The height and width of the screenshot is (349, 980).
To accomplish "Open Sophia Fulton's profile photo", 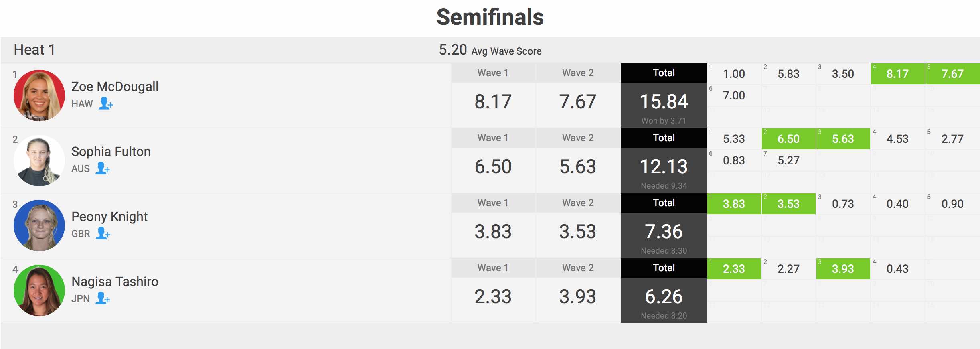I will pyautogui.click(x=39, y=160).
